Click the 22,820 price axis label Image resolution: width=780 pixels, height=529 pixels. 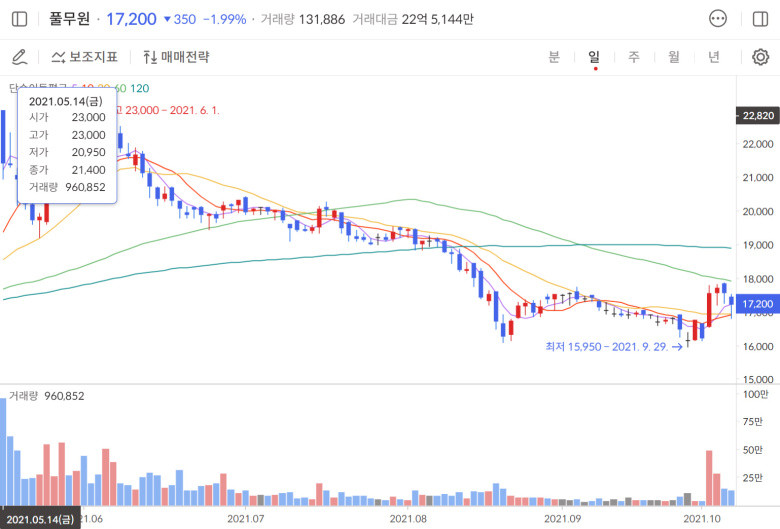758,115
